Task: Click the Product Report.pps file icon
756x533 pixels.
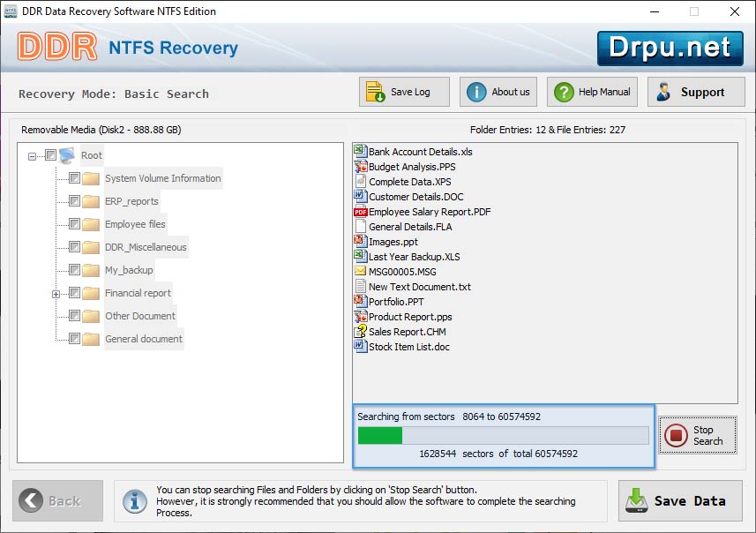Action: [x=361, y=317]
